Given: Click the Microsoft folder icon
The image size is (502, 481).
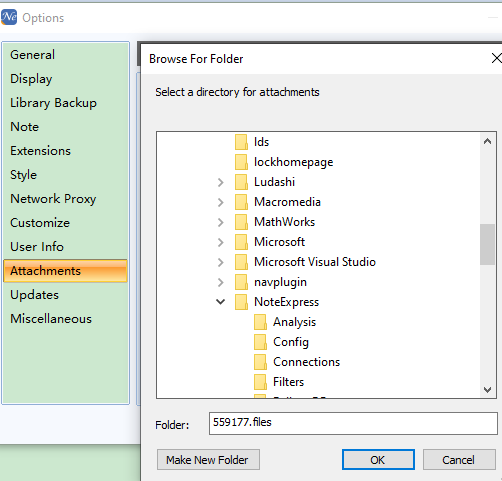Looking at the screenshot, I should coord(241,242).
